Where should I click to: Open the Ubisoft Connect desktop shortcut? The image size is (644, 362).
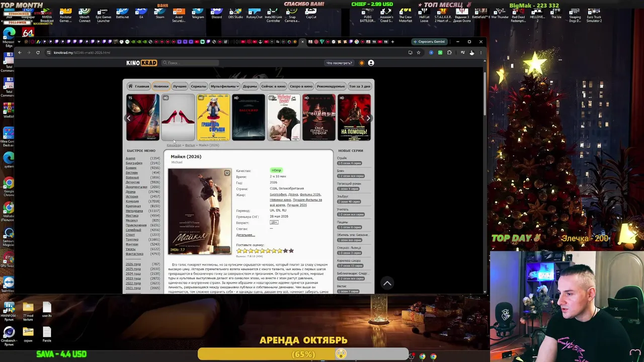[x=85, y=15]
